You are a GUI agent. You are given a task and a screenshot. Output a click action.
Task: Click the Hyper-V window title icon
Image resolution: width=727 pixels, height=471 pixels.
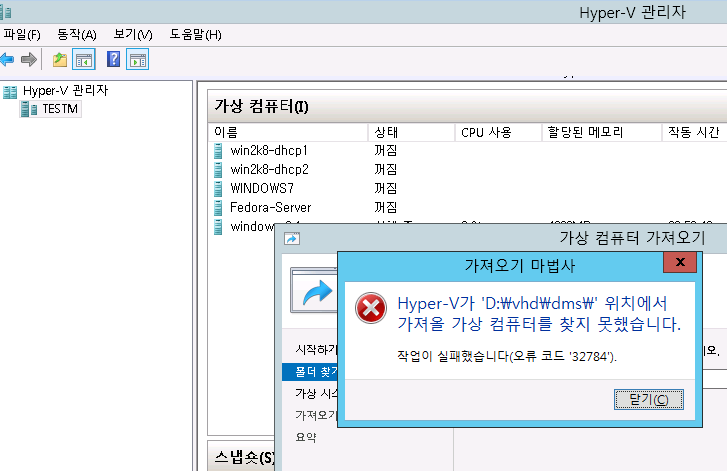6,12
